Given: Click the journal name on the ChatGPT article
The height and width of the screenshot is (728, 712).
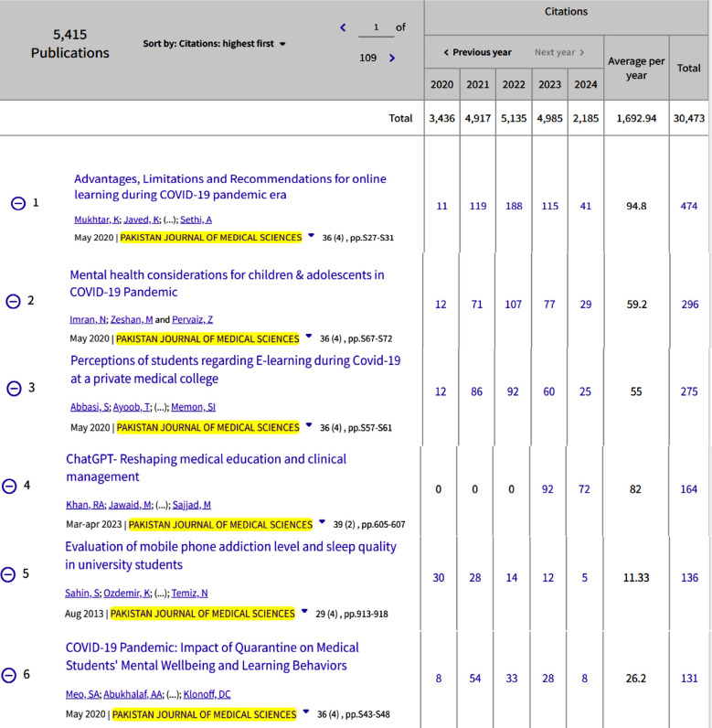Looking at the screenshot, I should click(x=220, y=525).
